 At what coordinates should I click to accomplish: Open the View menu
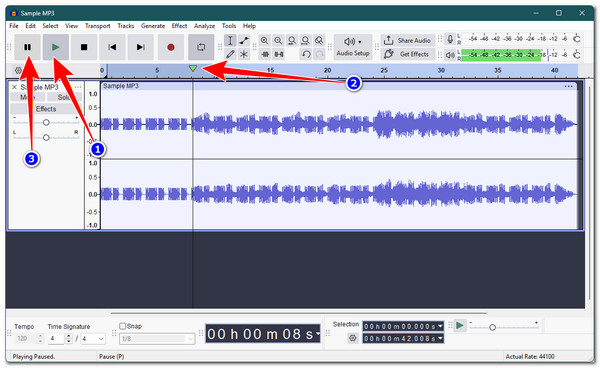click(x=71, y=26)
